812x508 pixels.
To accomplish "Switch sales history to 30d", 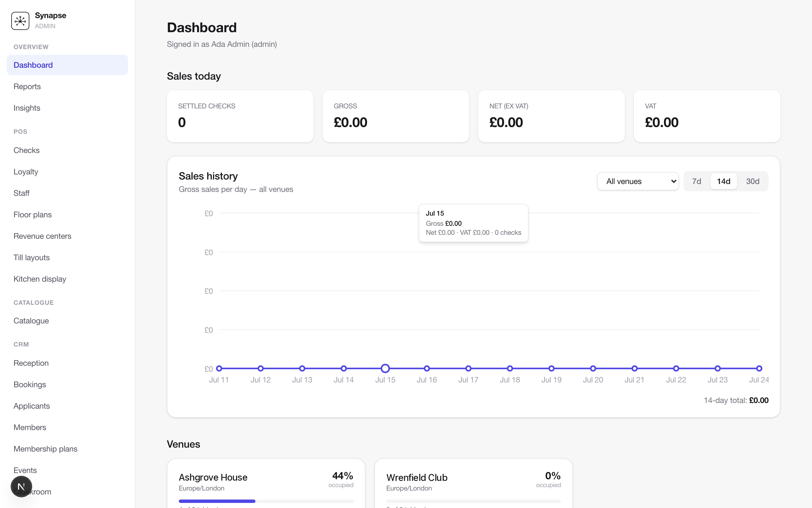I will [753, 181].
